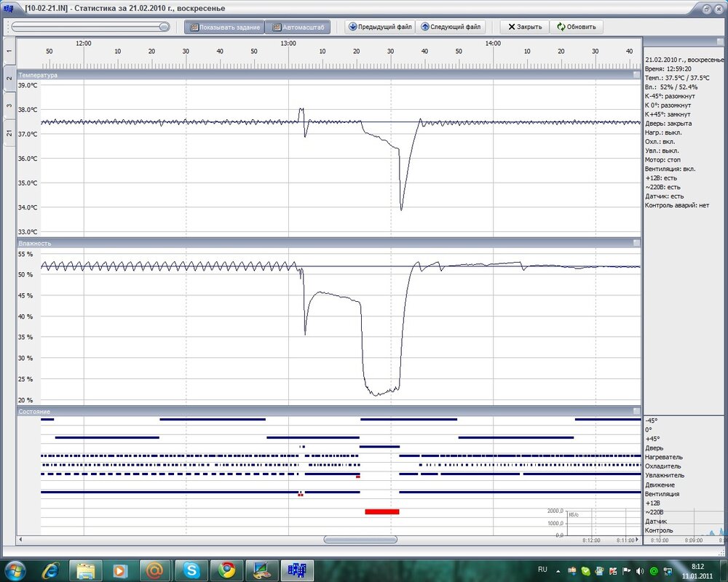Viewport: 728px width, 582px height.
Task: Collapse the Состояние panel via its corner button
Action: pyautogui.click(x=636, y=411)
